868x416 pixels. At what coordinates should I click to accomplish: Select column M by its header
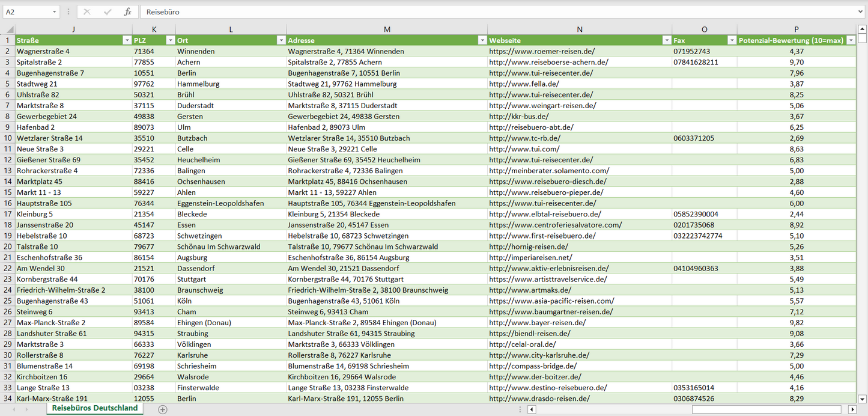(x=387, y=29)
